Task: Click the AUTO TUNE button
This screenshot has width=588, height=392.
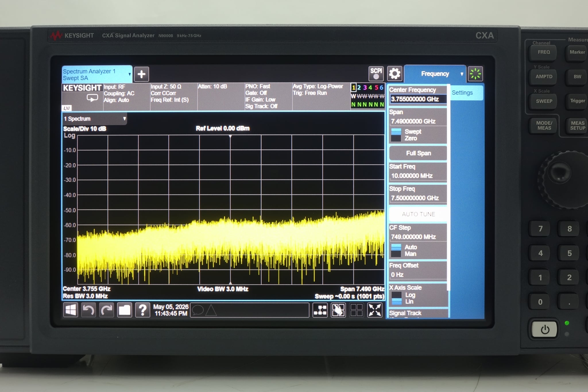Action: 418,214
